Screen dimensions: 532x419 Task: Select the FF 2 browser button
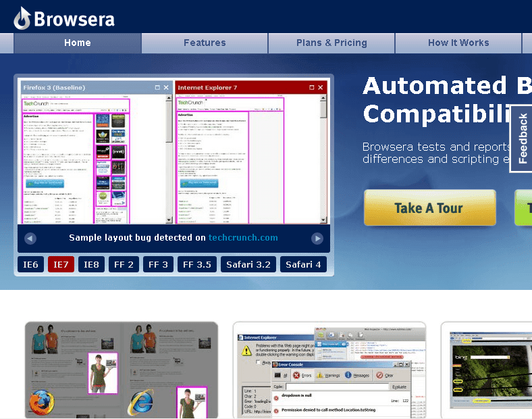point(124,264)
